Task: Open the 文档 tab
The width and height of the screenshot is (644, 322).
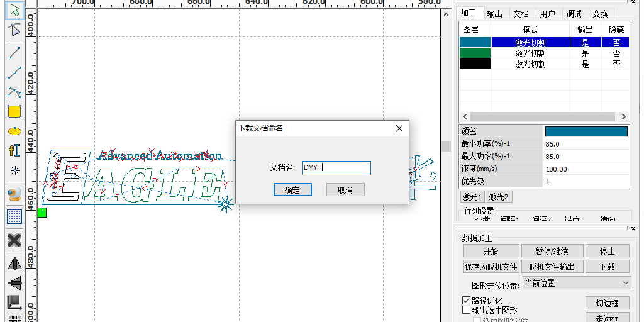Action: tap(521, 14)
